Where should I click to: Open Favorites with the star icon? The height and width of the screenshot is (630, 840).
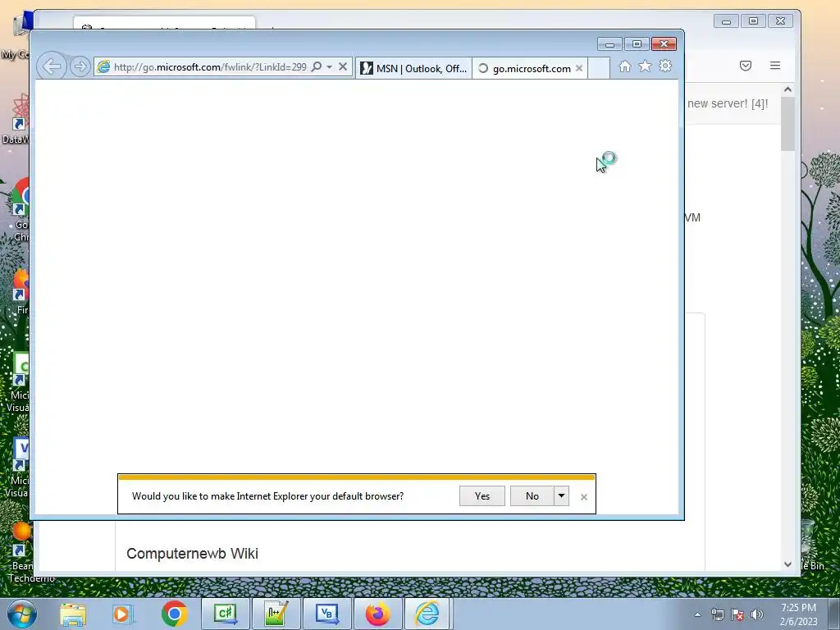[645, 66]
